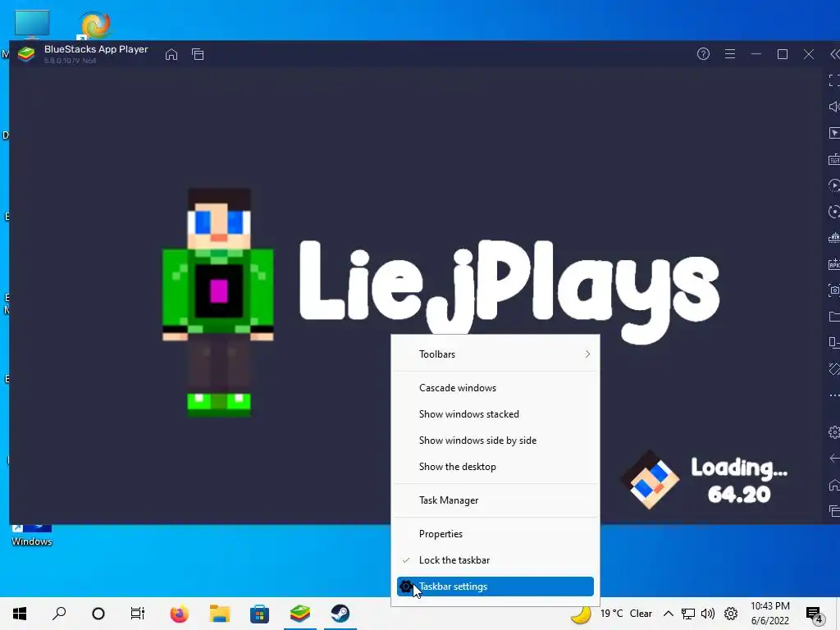Open Taskbar settings menu entry
The image size is (840, 630).
[x=495, y=587]
